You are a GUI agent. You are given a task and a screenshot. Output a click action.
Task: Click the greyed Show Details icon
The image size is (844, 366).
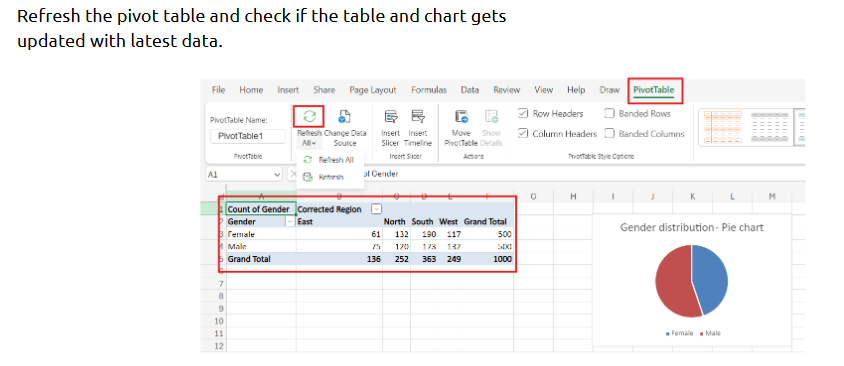(491, 116)
